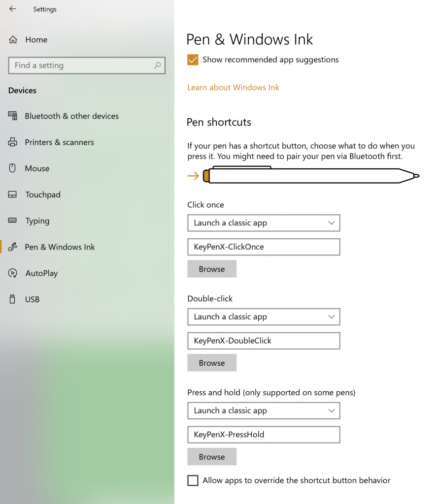
Task: Go to Home settings page
Action: [36, 39]
